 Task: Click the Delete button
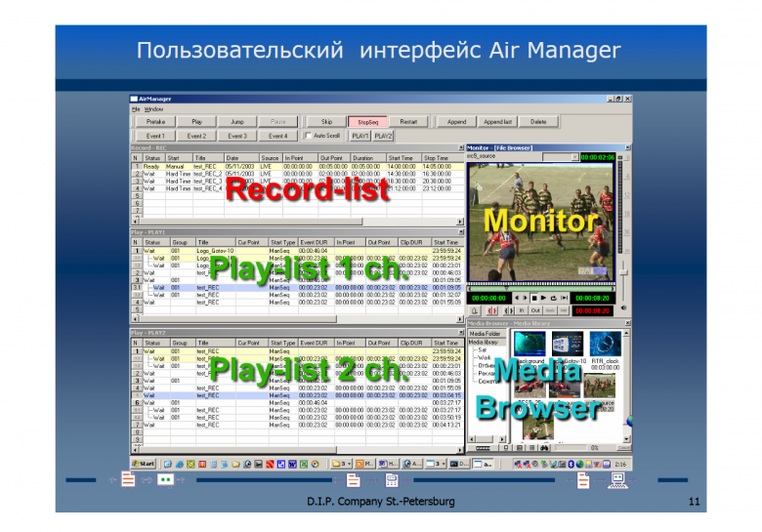pos(538,122)
